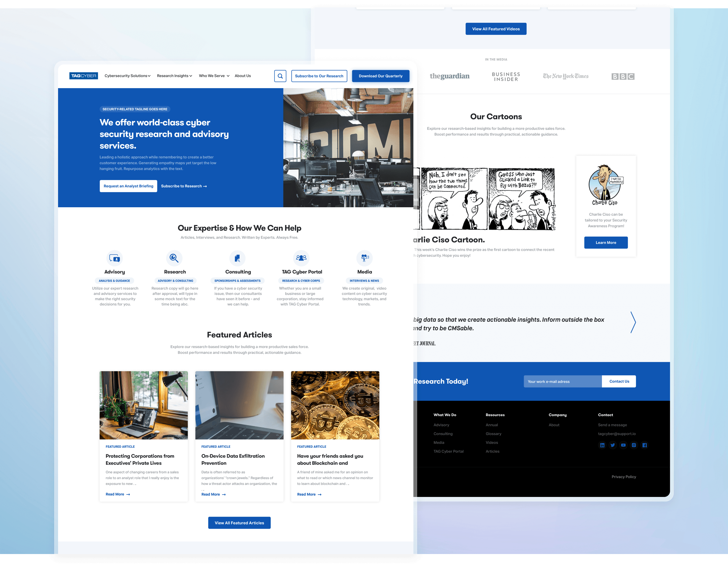Advance testimonial slider with the right chevron

pyautogui.click(x=633, y=322)
